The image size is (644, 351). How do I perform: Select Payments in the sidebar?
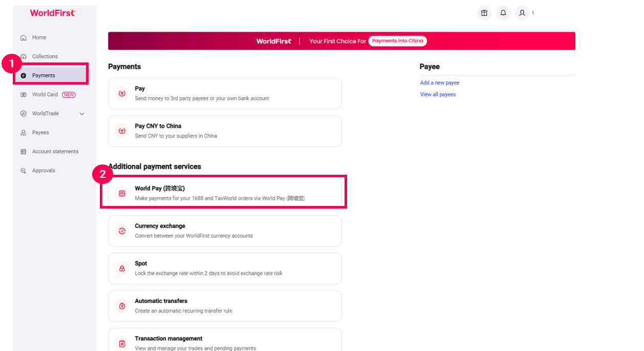[x=44, y=75]
